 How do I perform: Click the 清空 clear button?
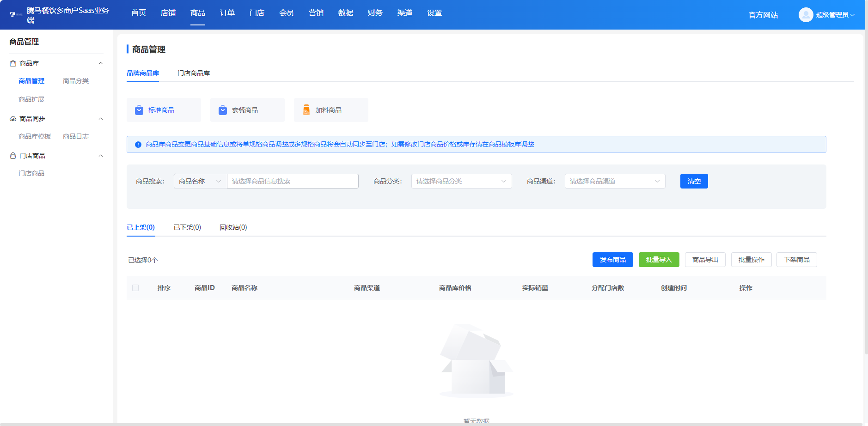click(693, 181)
